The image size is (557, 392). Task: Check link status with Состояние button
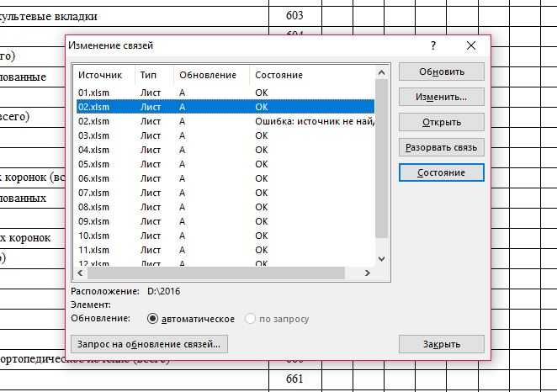(x=442, y=172)
